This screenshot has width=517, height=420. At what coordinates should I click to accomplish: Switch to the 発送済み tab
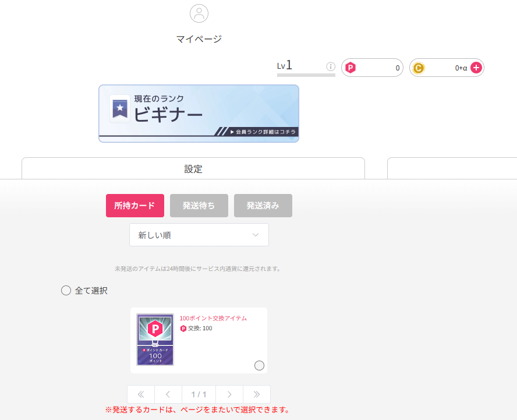(x=263, y=206)
